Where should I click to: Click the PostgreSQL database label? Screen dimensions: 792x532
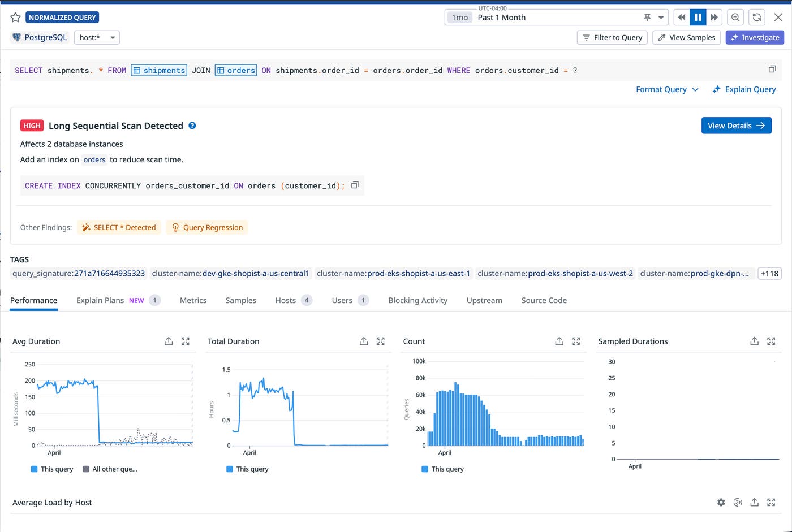(39, 37)
